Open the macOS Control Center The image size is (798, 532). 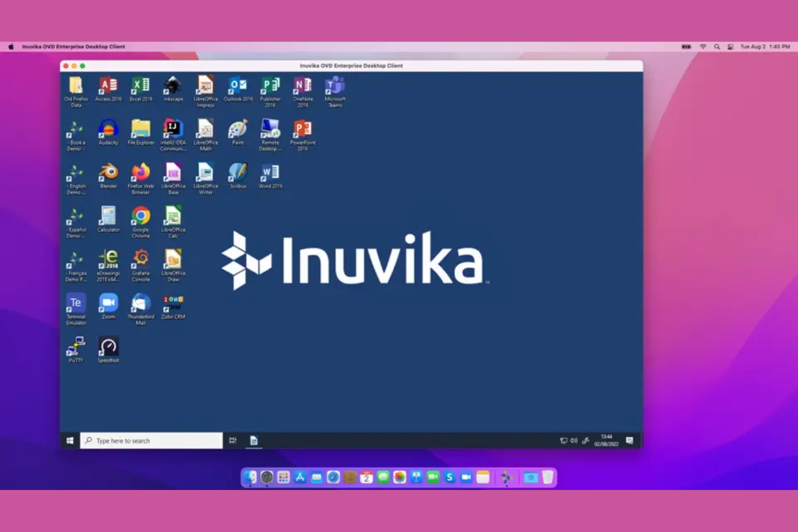tap(731, 47)
